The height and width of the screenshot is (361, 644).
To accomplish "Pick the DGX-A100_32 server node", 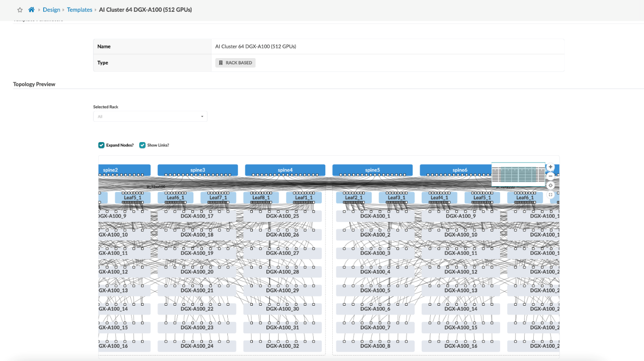I will click(x=283, y=346).
